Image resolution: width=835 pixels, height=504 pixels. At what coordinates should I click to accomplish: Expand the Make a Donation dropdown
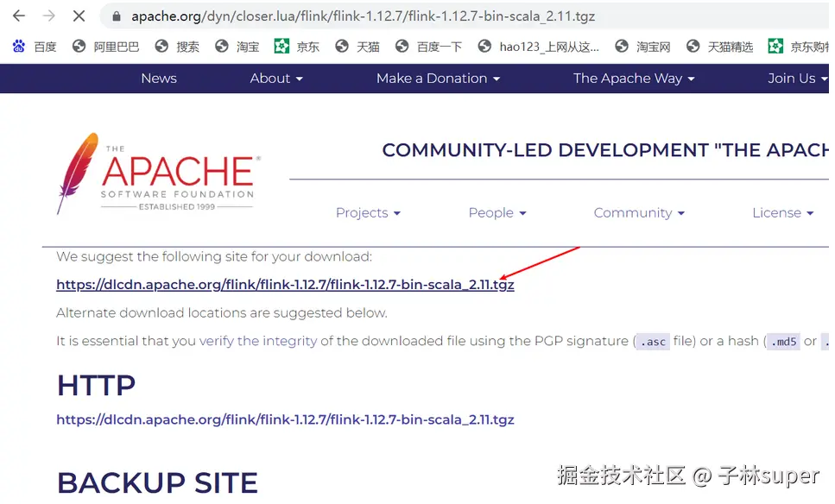pos(439,79)
